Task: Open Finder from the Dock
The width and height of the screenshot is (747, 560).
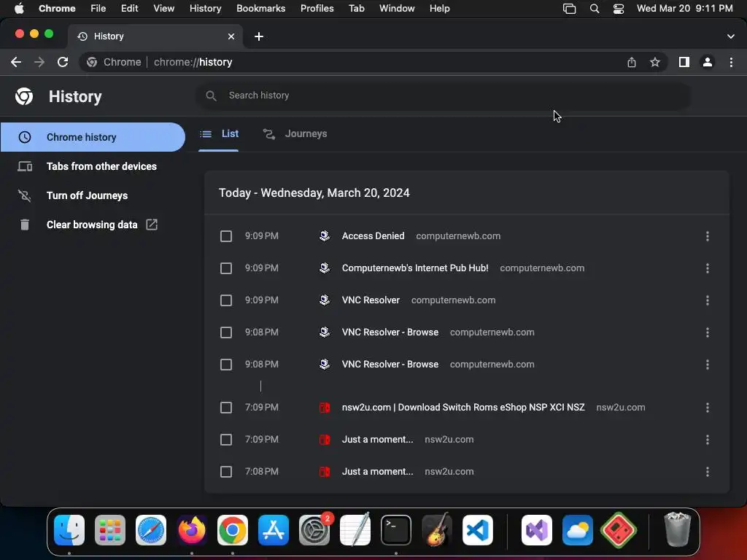Action: 69,530
